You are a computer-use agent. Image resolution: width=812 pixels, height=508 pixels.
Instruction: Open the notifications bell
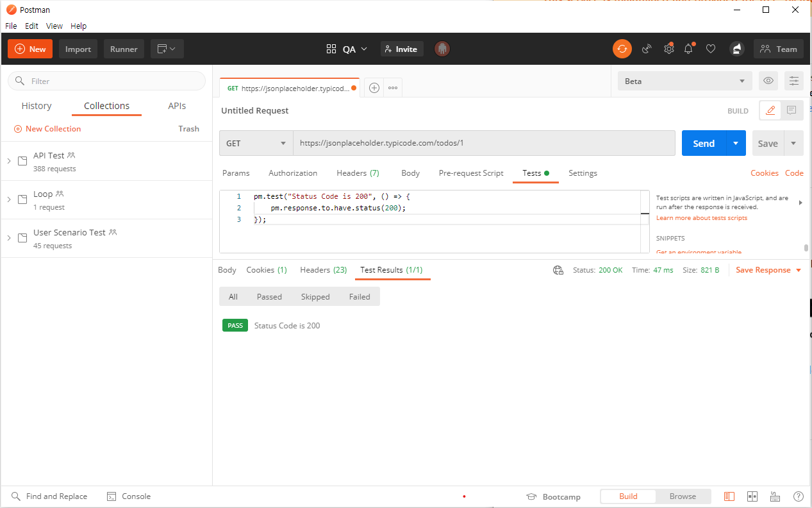click(689, 49)
